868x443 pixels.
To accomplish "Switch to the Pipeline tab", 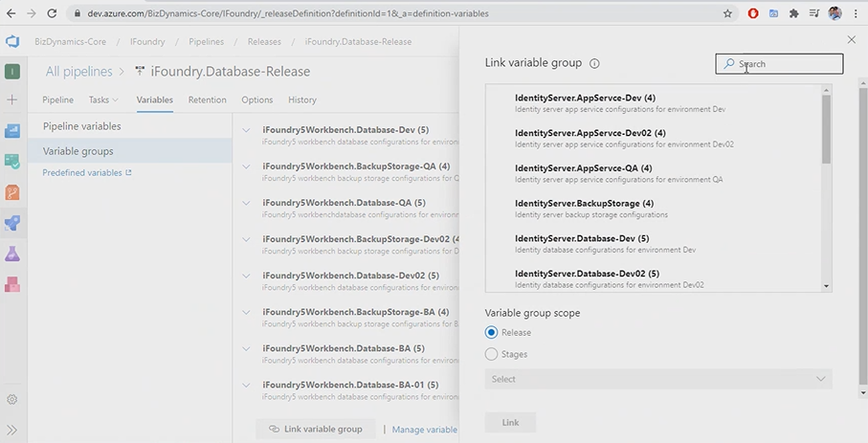I will (x=58, y=100).
